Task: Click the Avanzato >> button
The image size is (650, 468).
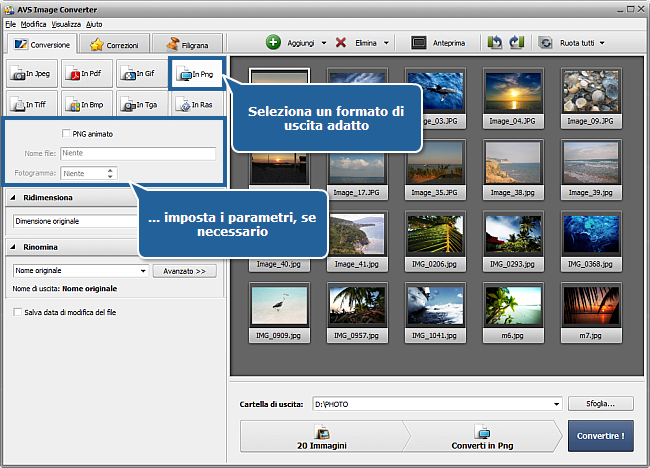Action: [184, 271]
